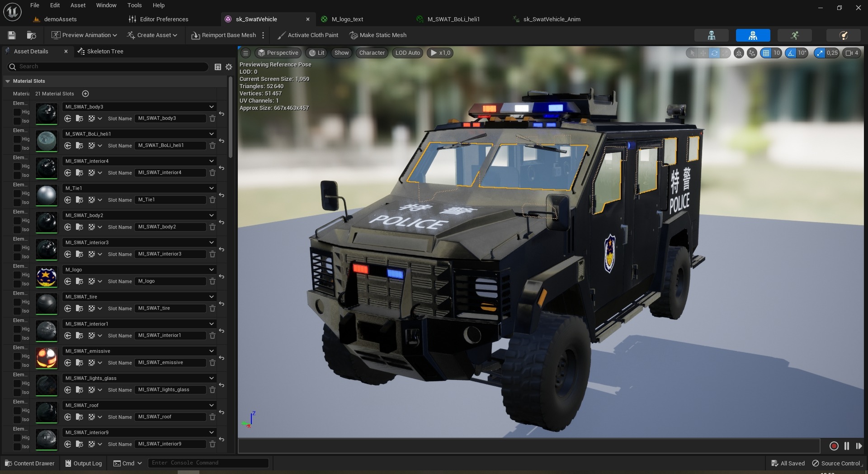Open the Reimport Base Mesh options menu

(263, 35)
